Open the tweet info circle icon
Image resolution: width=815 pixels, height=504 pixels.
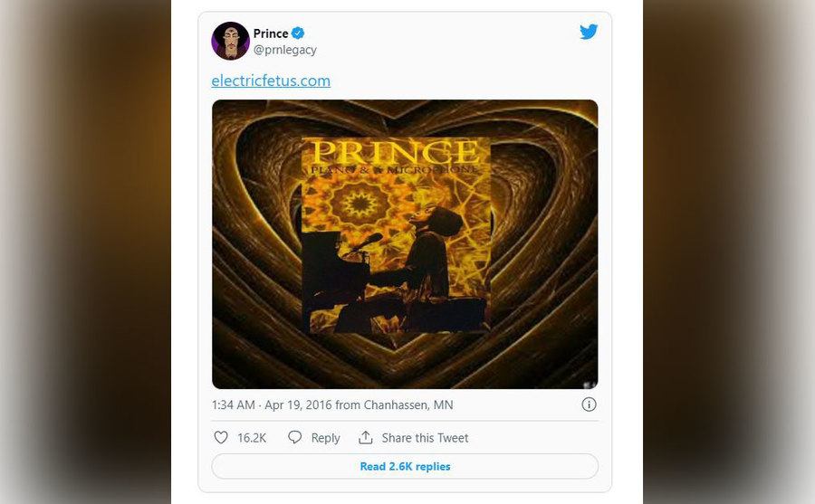tap(589, 404)
